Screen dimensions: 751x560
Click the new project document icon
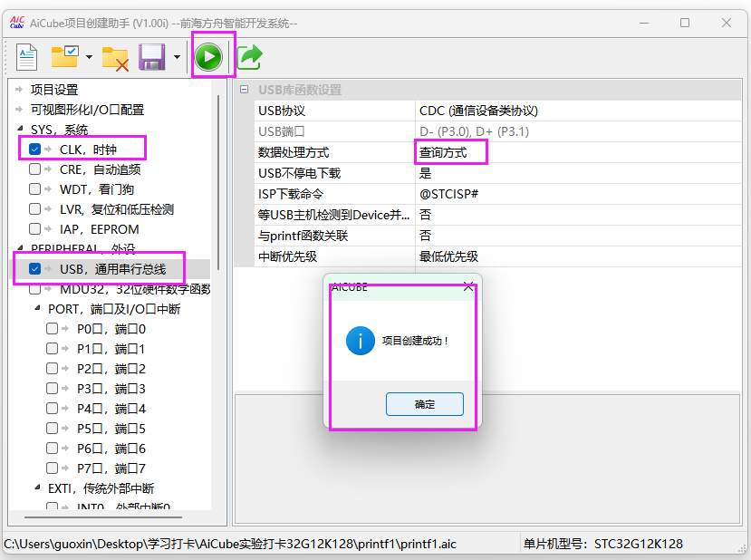coord(26,57)
